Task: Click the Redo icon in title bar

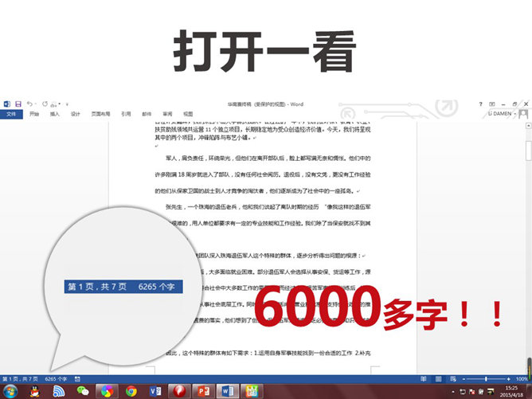Action: (45, 104)
